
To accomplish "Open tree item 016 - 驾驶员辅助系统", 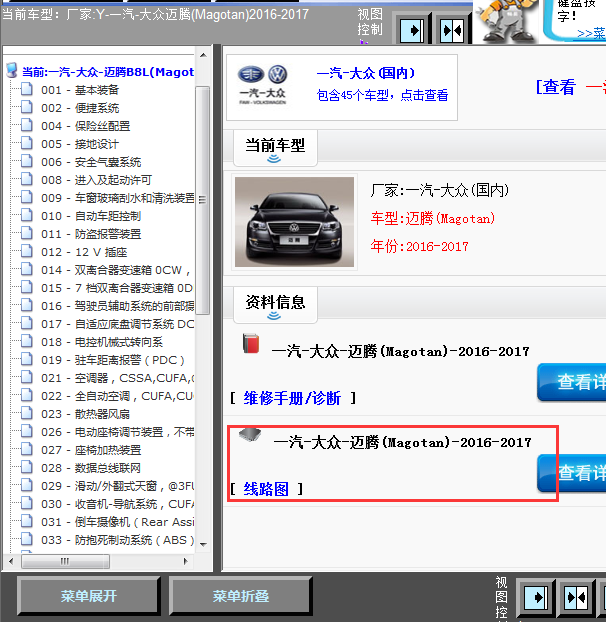I will pyautogui.click(x=117, y=306).
